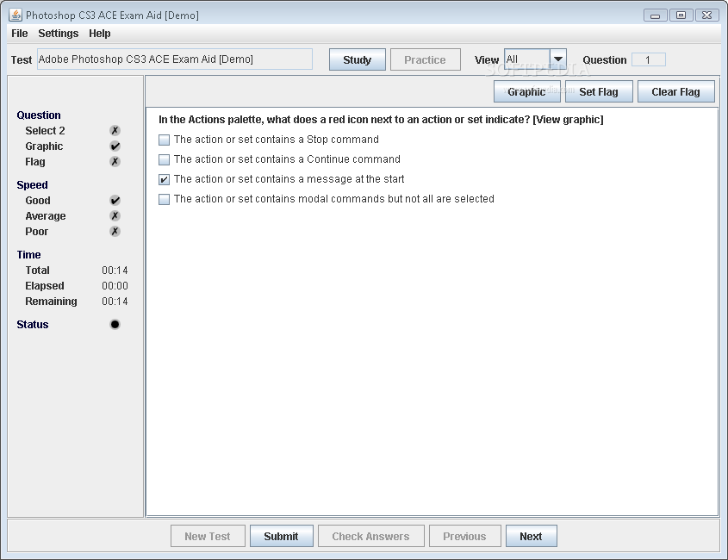Viewport: 728px width, 560px height.
Task: Click the 'Speed' heading in sidebar
Action: [x=32, y=185]
